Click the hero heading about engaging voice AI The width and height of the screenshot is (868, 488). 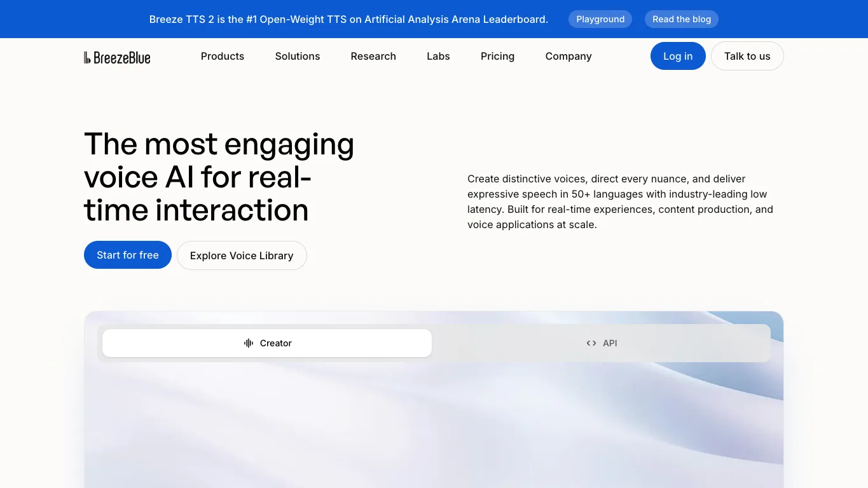tap(219, 177)
